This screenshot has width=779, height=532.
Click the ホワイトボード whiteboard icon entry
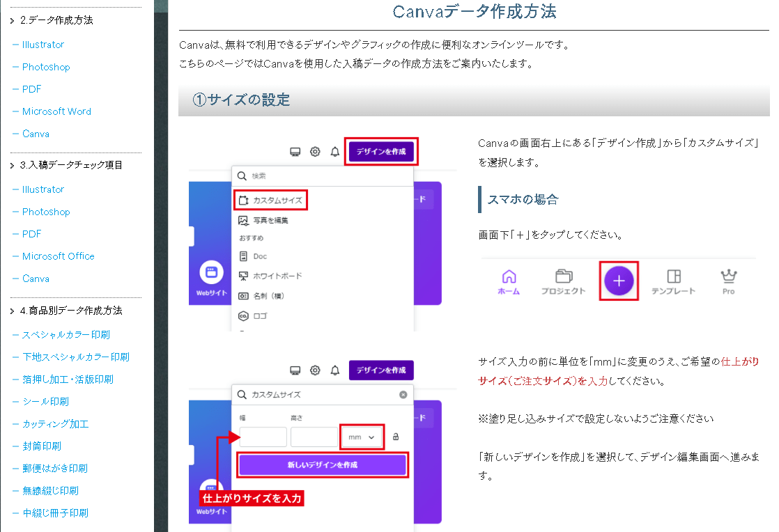[x=270, y=276]
